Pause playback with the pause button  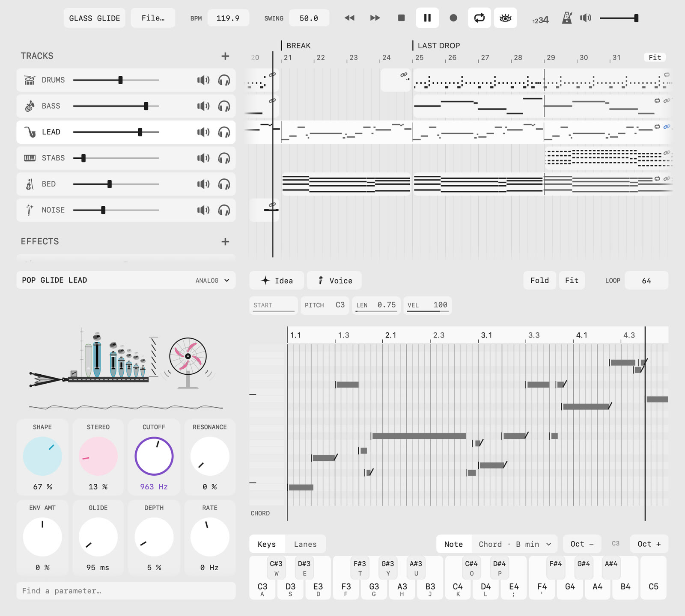(x=427, y=18)
